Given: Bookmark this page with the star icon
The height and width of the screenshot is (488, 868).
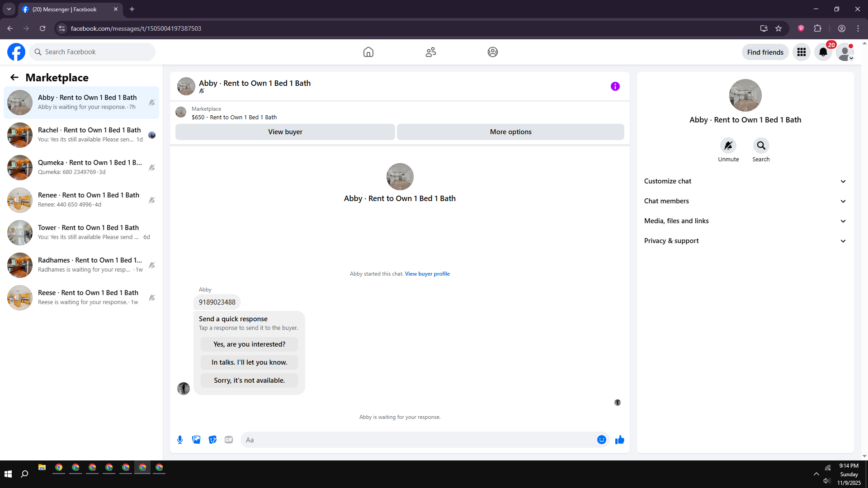Looking at the screenshot, I should pos(778,28).
